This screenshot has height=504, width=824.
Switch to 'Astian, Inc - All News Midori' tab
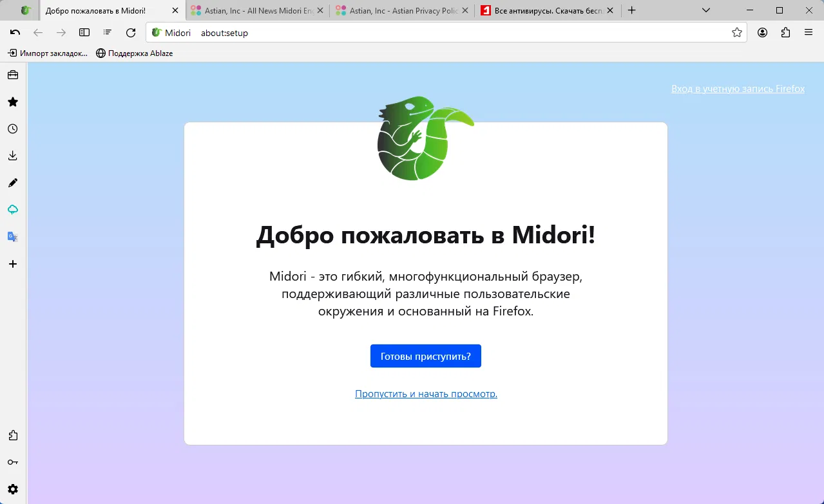(x=257, y=10)
